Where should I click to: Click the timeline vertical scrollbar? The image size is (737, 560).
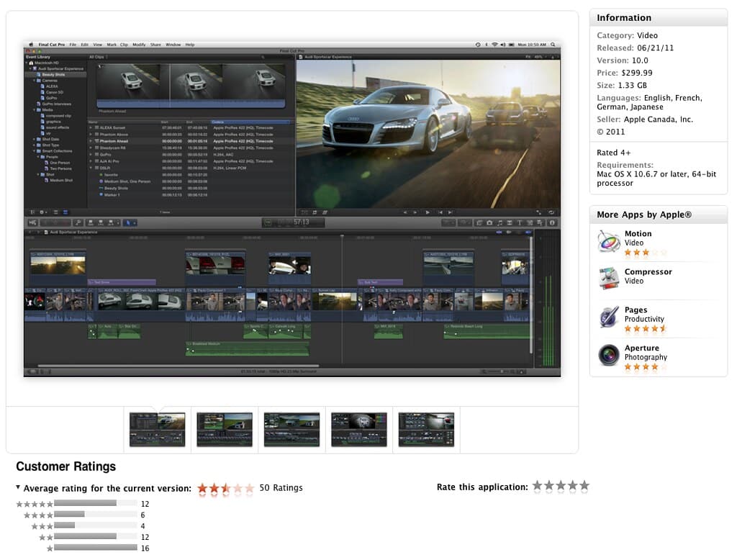point(531,295)
